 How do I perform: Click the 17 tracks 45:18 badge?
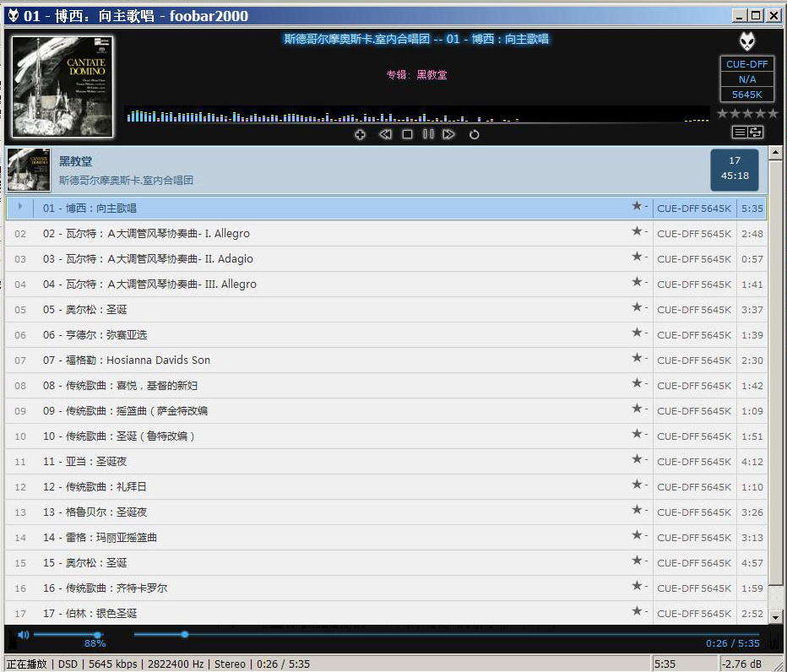[735, 169]
